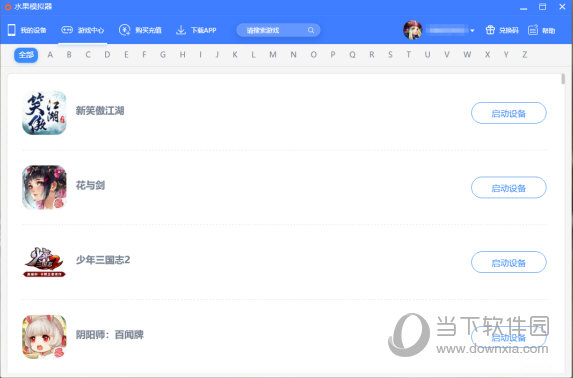Expand the account dropdown arrow
The height and width of the screenshot is (378, 573).
pos(472,30)
